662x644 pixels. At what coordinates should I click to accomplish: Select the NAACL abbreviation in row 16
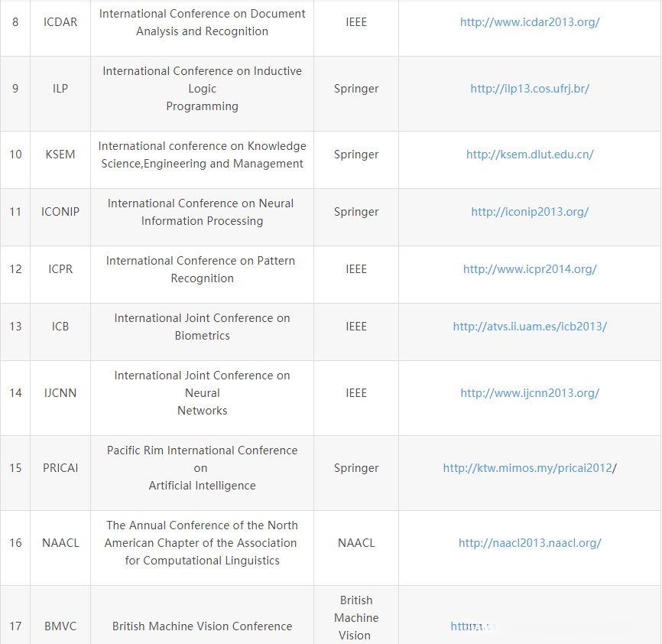(x=60, y=543)
